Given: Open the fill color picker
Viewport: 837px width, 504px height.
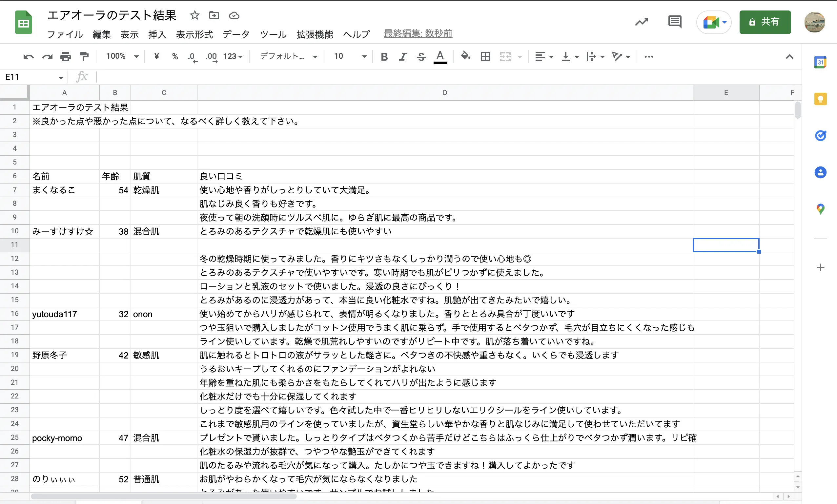Looking at the screenshot, I should [465, 56].
